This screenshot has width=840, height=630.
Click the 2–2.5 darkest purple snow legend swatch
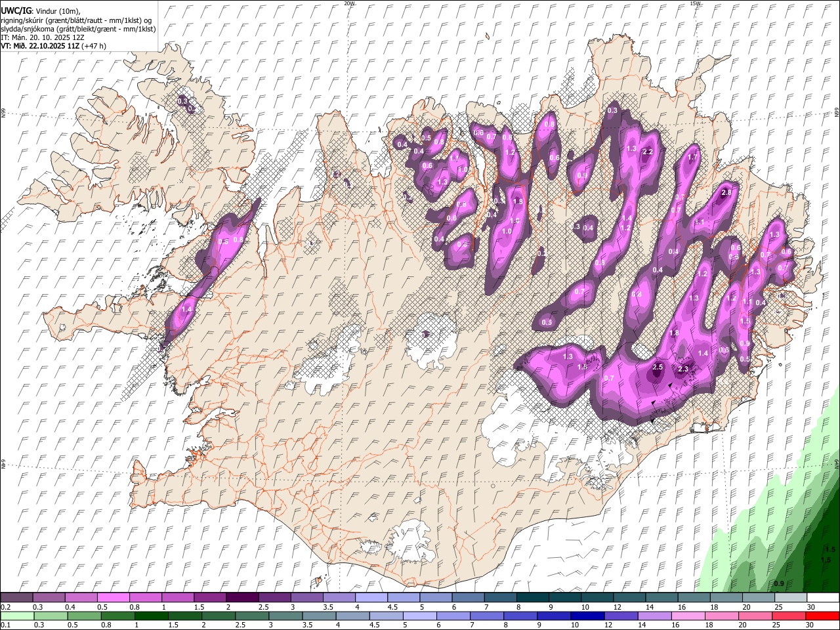(x=241, y=597)
